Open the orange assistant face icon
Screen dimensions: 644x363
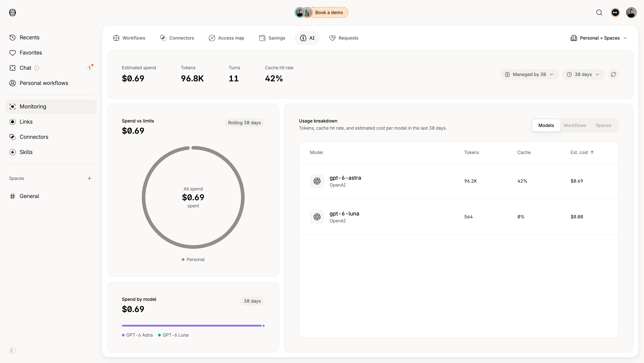[x=615, y=13]
